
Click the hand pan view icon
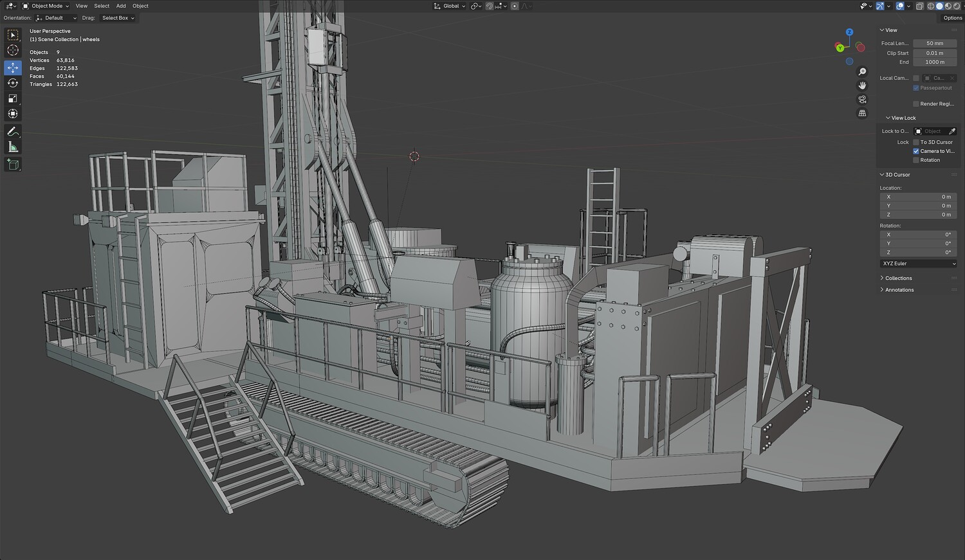point(863,86)
